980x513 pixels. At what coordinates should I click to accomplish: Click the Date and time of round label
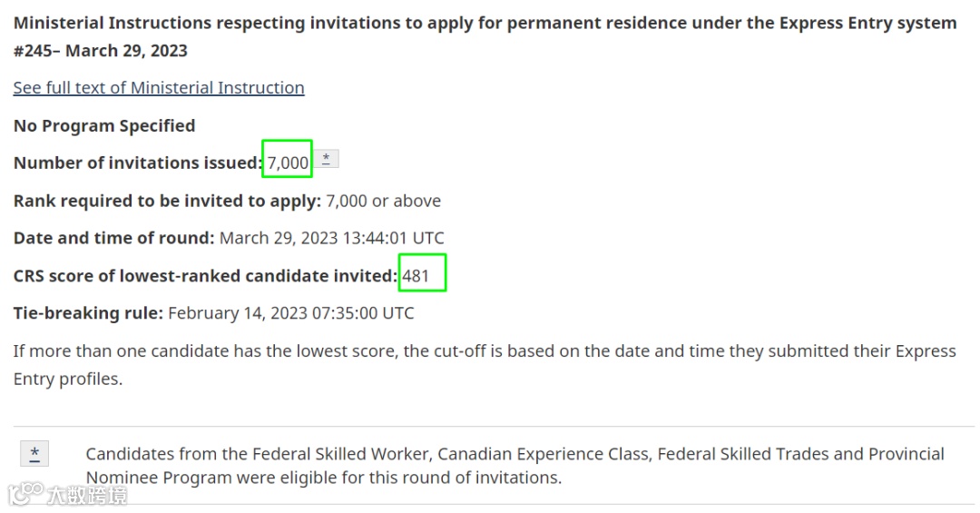point(113,238)
